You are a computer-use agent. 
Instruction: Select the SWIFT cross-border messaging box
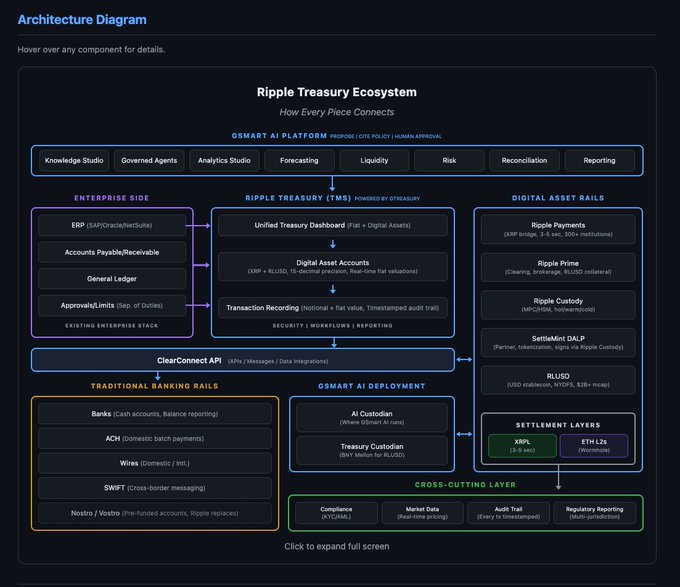point(155,488)
